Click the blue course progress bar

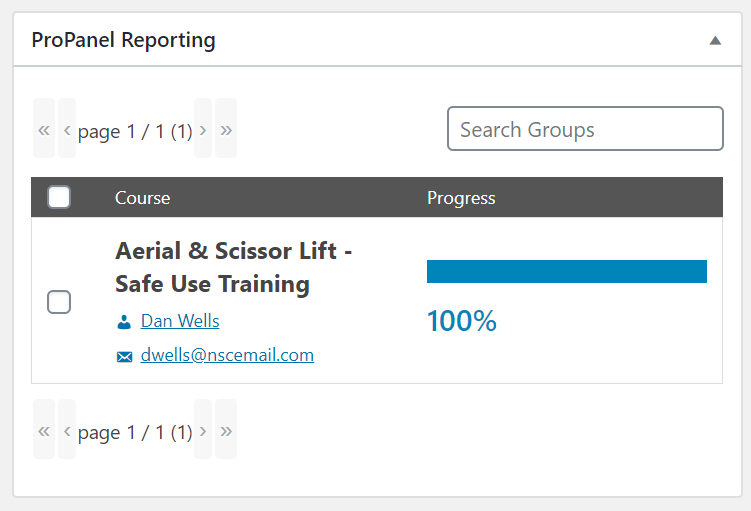[567, 272]
